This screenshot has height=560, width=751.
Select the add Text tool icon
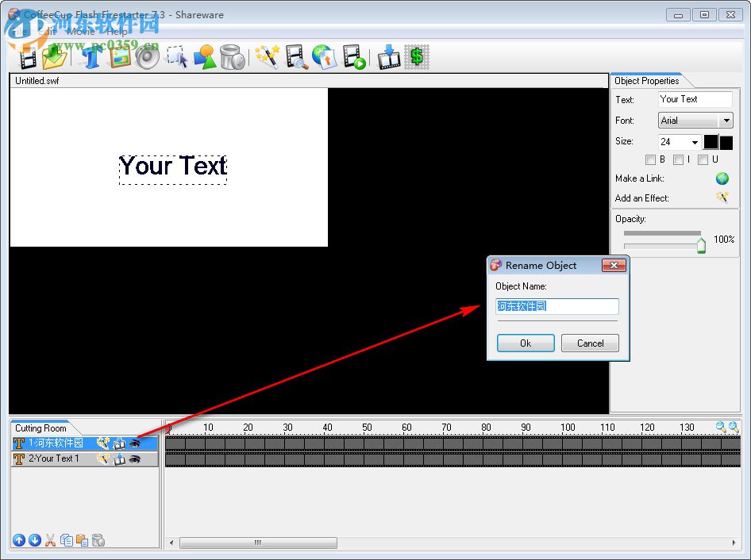tap(91, 57)
